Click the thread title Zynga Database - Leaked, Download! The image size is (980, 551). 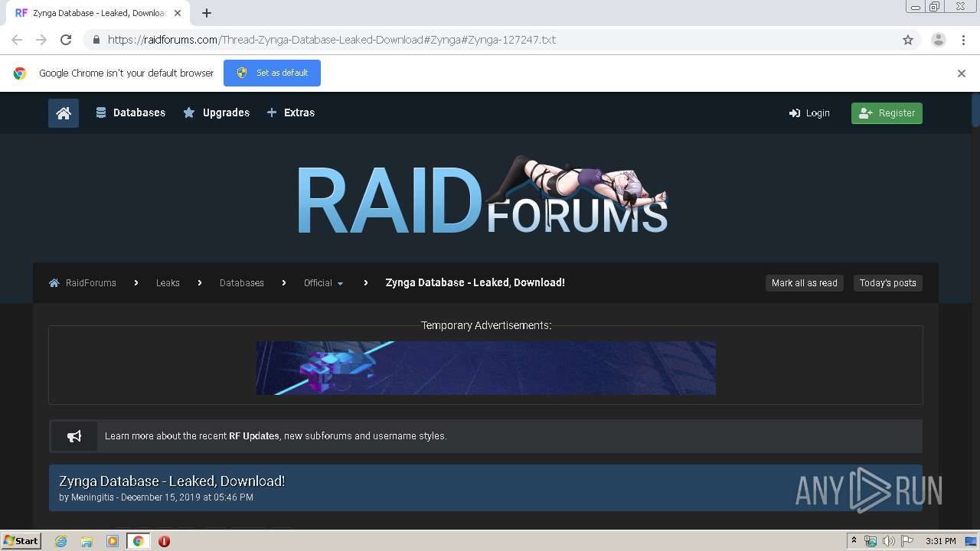click(x=172, y=481)
